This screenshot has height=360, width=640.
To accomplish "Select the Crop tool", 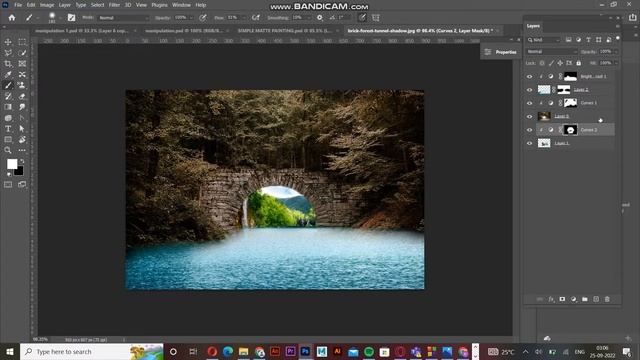I will pyautogui.click(x=8, y=64).
